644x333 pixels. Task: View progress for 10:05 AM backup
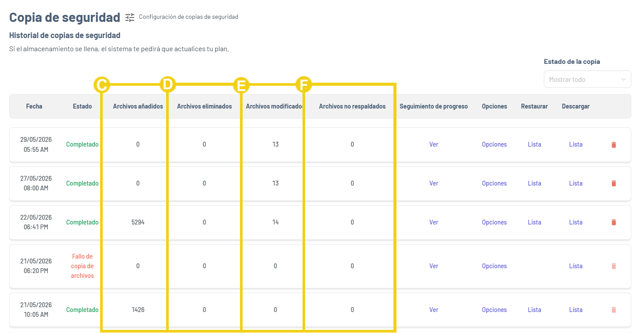tap(434, 310)
